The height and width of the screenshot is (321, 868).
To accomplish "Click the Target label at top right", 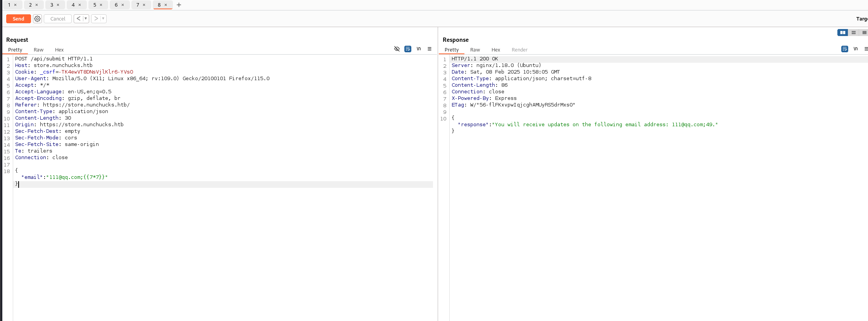I will point(862,19).
